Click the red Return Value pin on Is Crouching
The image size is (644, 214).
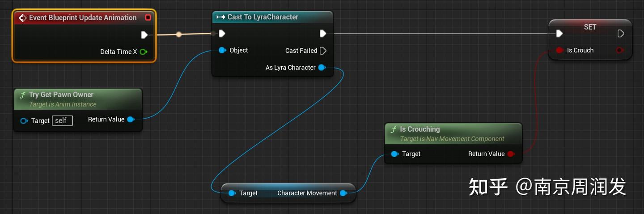(x=511, y=154)
